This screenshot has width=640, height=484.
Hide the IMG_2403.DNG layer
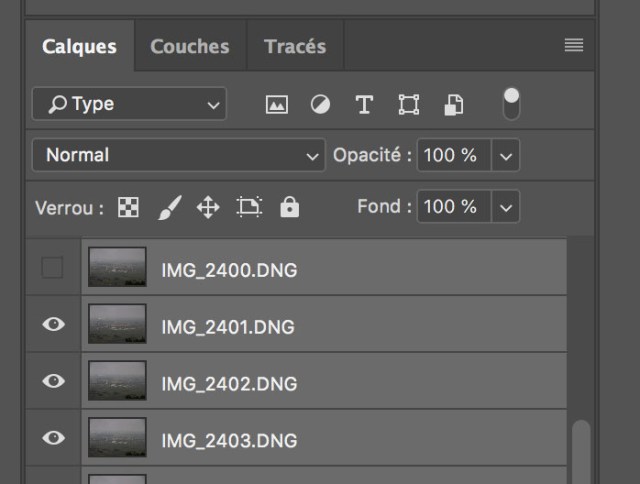click(54, 438)
